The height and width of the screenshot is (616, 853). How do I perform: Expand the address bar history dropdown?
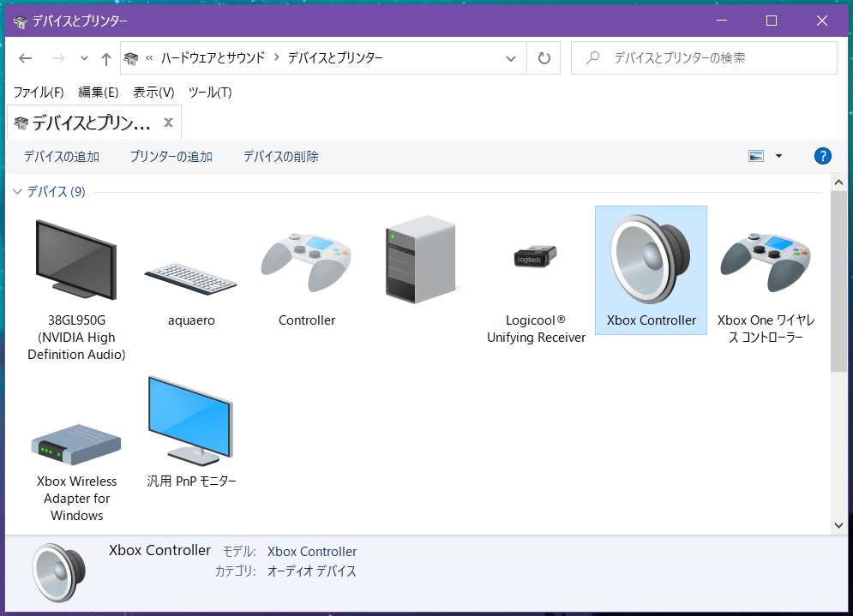(x=510, y=58)
